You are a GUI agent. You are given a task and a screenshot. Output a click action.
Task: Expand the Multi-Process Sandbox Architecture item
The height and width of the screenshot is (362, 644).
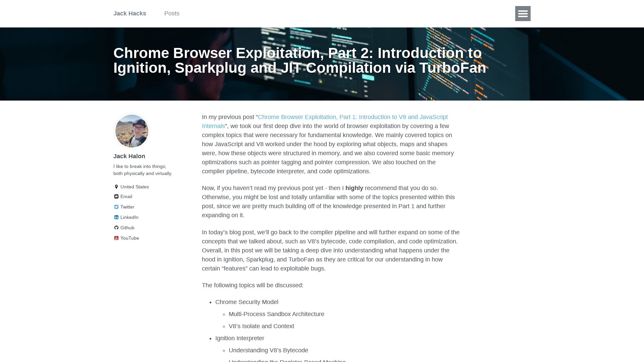point(276,314)
